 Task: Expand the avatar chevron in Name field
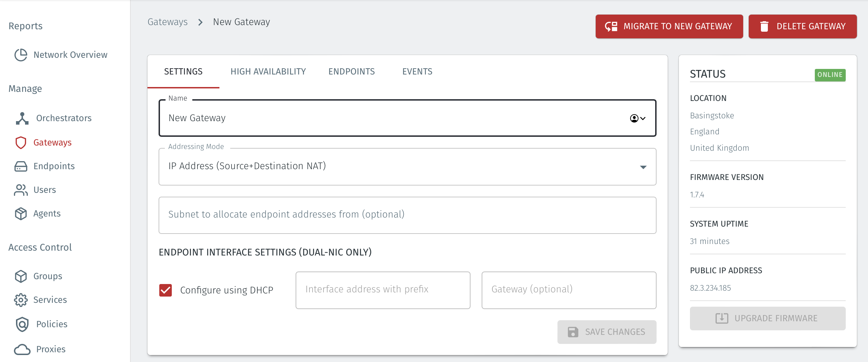point(643,118)
